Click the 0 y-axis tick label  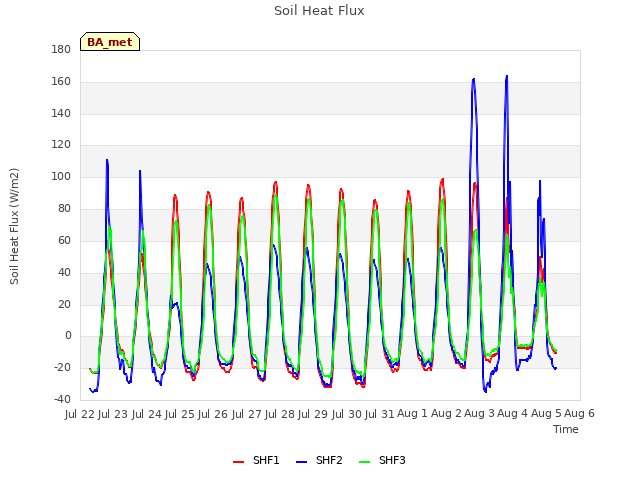[68, 336]
